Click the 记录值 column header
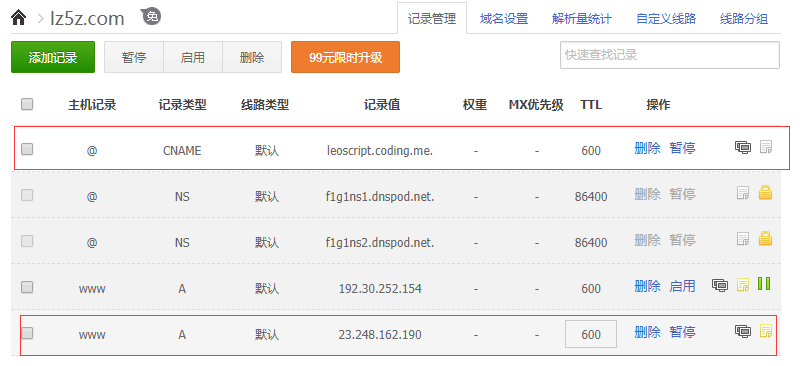Viewport: 800px width, 366px height. click(382, 105)
